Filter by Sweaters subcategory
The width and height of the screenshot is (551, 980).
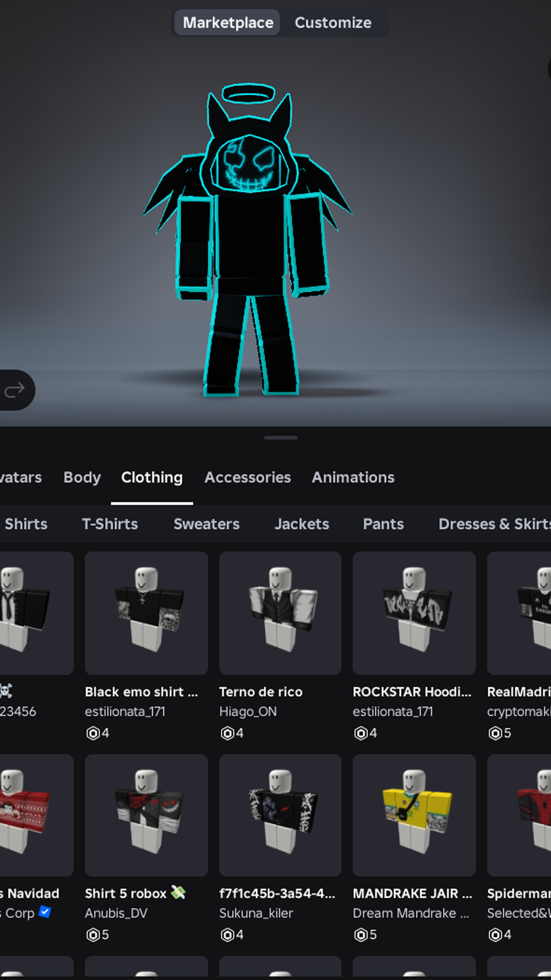(x=207, y=524)
